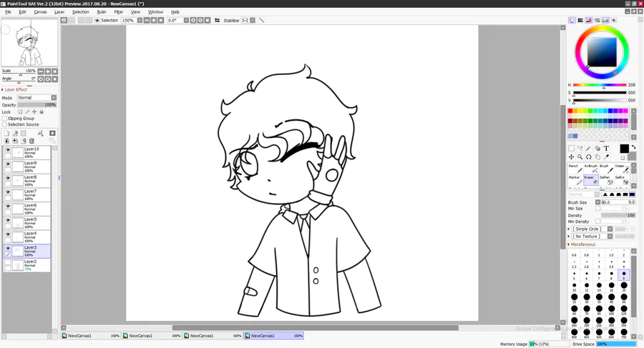Adjust the Hue slider bar
Image resolution: width=644 pixels, height=348 pixels.
point(600,85)
